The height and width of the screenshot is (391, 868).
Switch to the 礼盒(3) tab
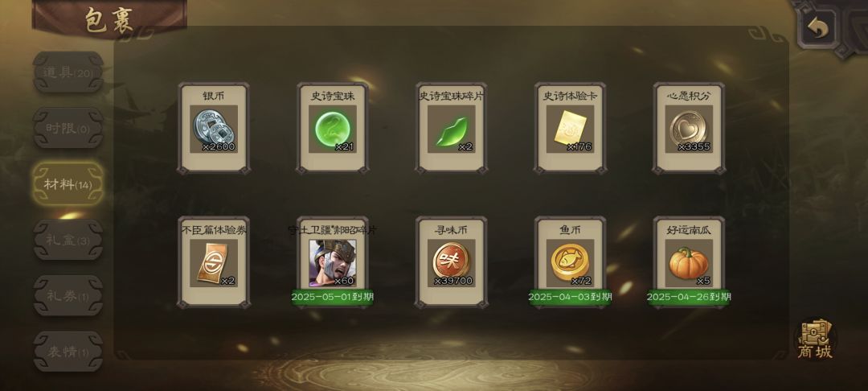(68, 240)
